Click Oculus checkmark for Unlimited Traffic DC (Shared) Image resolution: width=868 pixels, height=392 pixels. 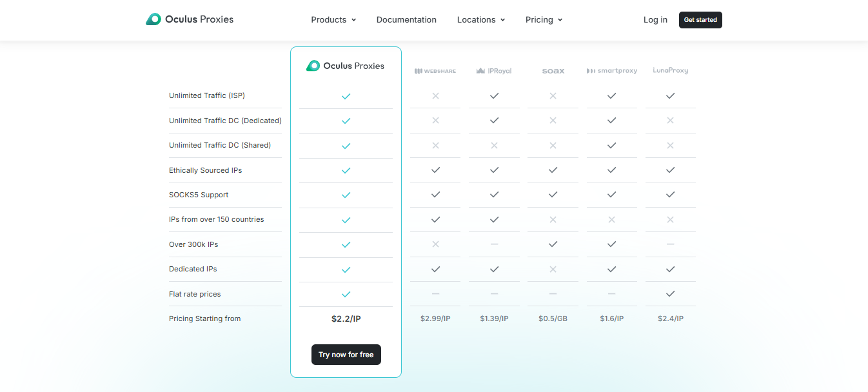click(346, 146)
